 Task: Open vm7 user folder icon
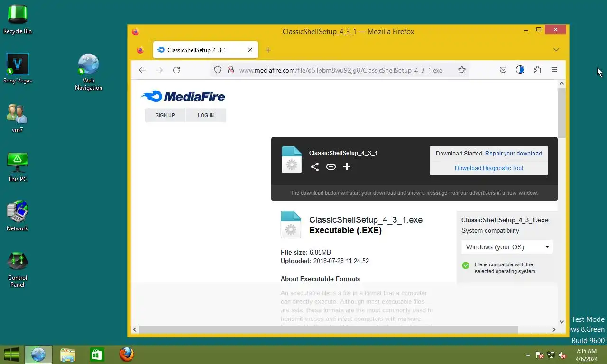[x=18, y=118]
